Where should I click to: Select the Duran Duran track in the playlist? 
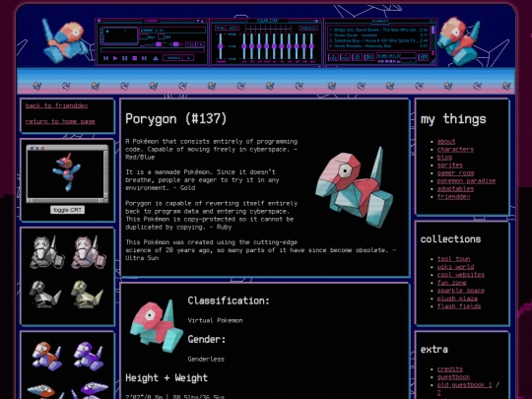pyautogui.click(x=378, y=34)
